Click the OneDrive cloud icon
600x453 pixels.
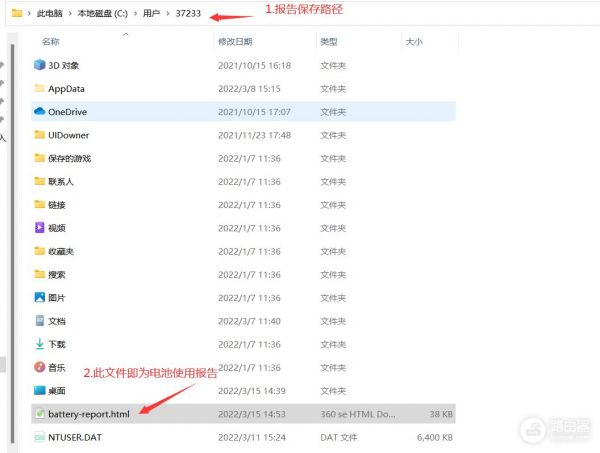[x=39, y=111]
